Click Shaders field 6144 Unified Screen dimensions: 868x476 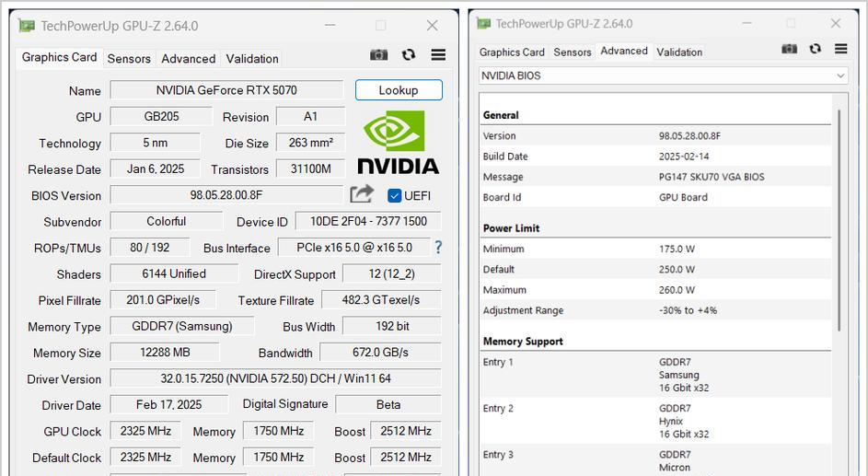tap(174, 273)
